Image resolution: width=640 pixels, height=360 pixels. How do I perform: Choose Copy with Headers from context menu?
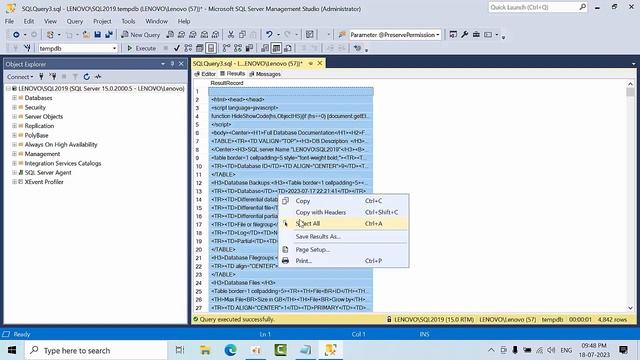343,212
